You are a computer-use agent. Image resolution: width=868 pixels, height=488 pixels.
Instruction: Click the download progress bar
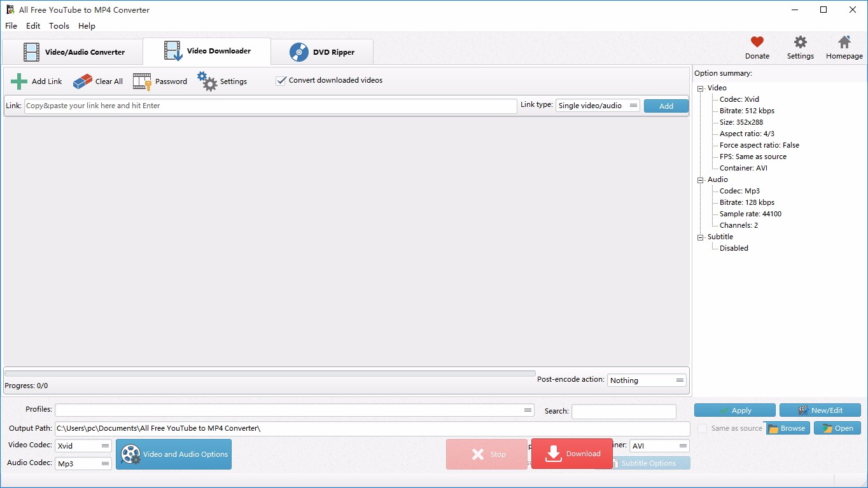[270, 373]
